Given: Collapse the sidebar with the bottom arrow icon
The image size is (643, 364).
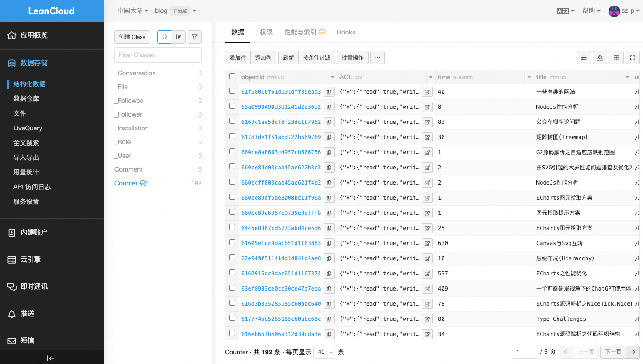Looking at the screenshot, I should click(51, 358).
